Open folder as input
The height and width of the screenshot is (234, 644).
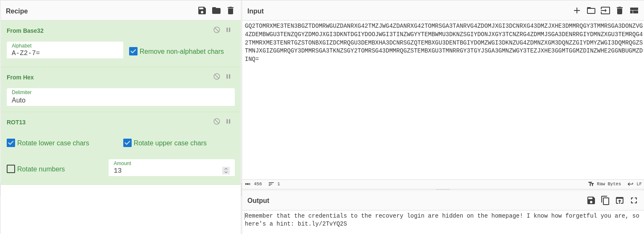pyautogui.click(x=591, y=11)
